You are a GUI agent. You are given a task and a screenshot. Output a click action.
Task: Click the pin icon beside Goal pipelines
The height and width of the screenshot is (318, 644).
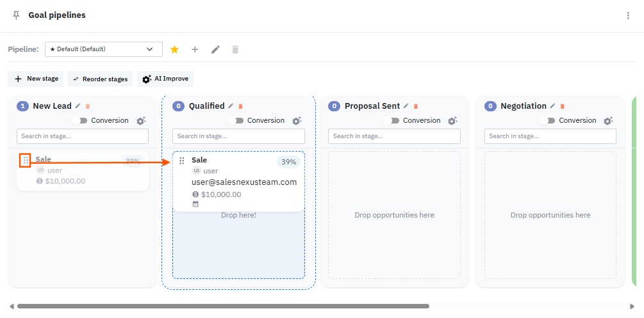tap(17, 15)
